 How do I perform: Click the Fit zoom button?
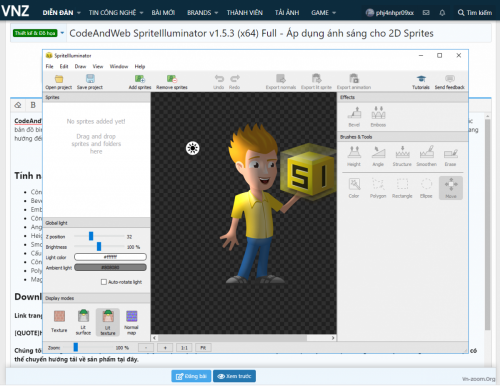click(x=203, y=348)
